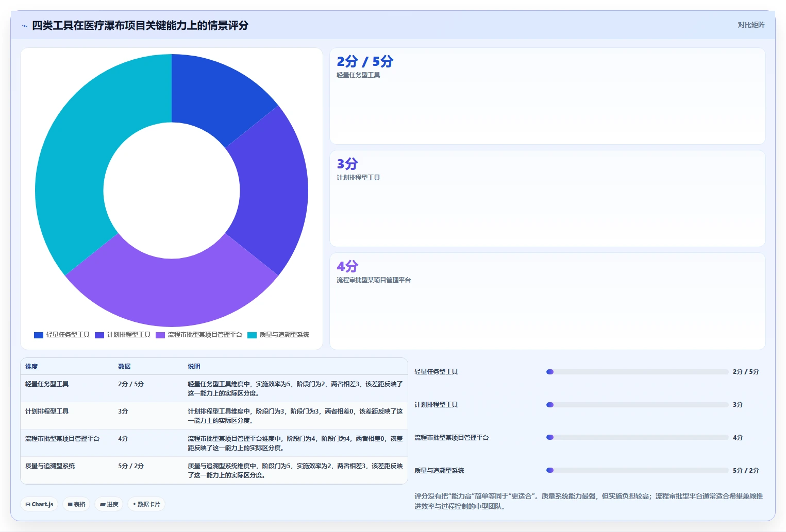The image size is (786, 532).
Task: Click description starting 计划排程型工具维度中
Action: [x=295, y=416]
